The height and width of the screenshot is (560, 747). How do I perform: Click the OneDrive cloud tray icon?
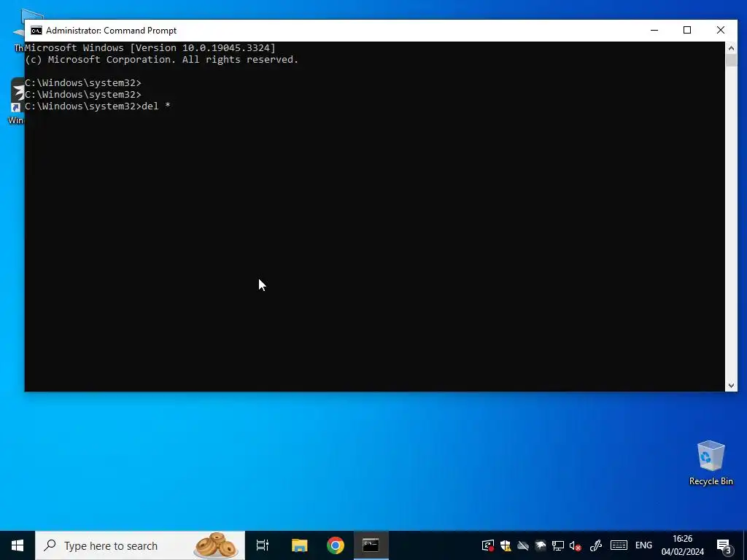click(x=523, y=545)
